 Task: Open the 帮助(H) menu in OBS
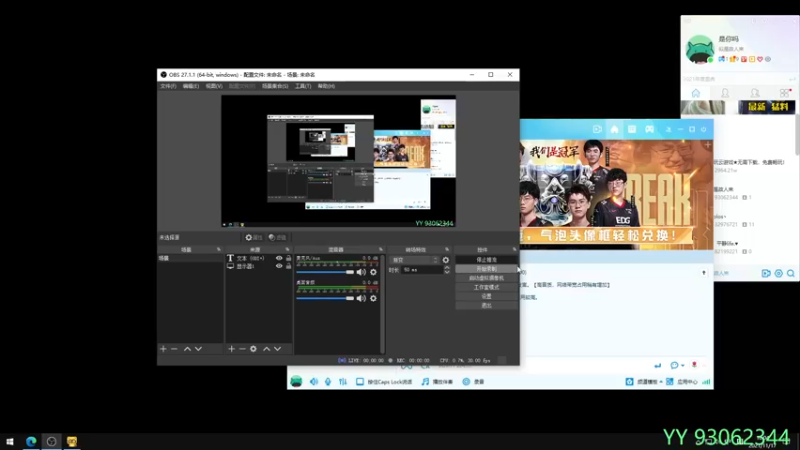point(326,86)
